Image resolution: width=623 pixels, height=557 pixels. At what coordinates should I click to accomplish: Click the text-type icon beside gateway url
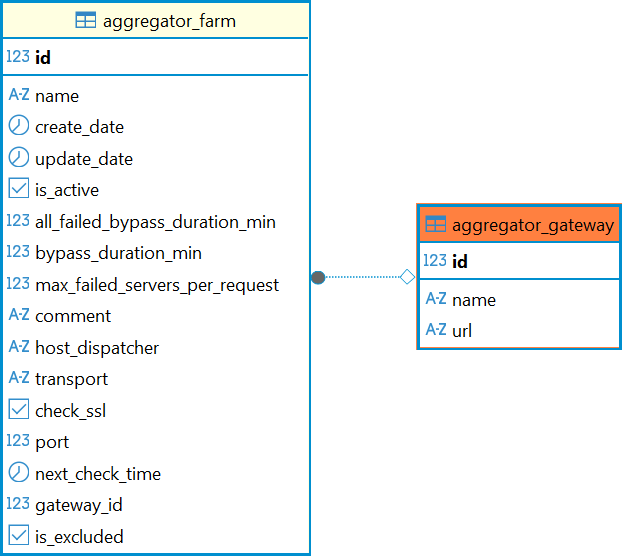point(435,330)
